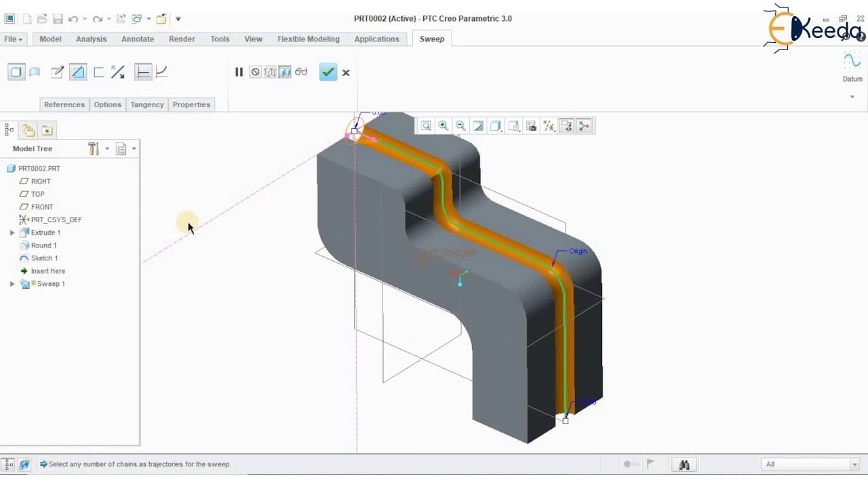This screenshot has height=488, width=868.
Task: Click the verify mode glasses icon
Action: [301, 72]
